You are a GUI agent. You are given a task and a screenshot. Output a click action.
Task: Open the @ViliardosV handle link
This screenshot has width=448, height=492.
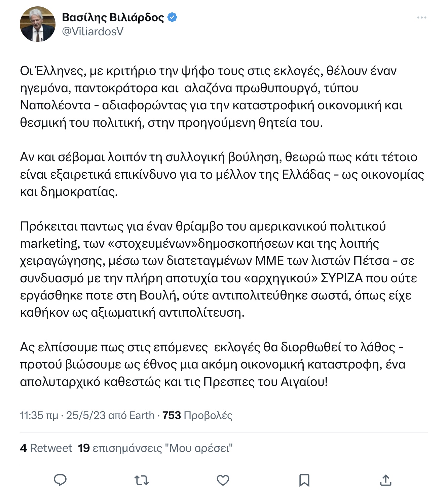pos(93,31)
